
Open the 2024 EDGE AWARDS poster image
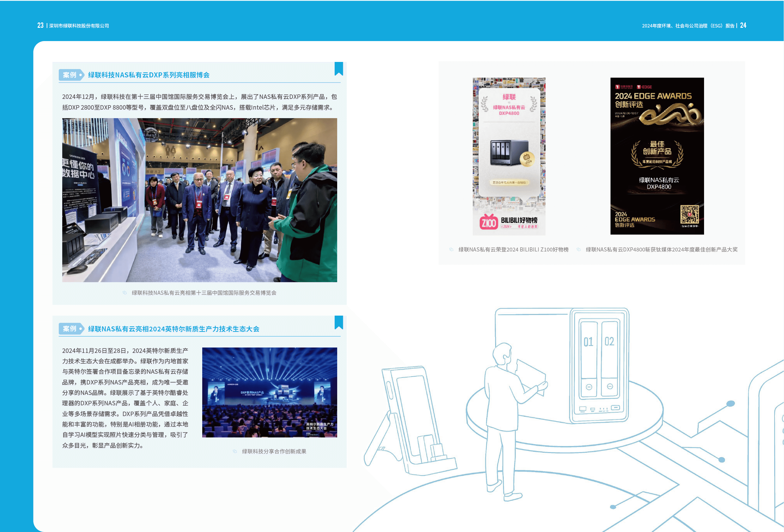pyautogui.click(x=657, y=156)
